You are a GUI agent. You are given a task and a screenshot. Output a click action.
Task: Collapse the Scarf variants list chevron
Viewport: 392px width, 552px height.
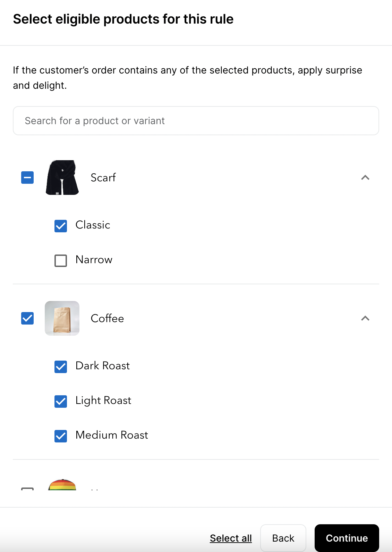click(x=365, y=178)
